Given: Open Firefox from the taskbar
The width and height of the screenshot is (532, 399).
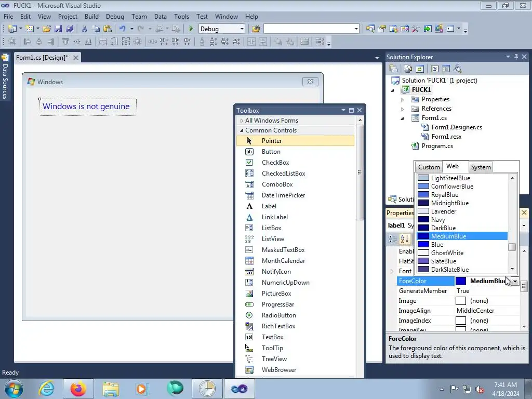Looking at the screenshot, I should 78,389.
